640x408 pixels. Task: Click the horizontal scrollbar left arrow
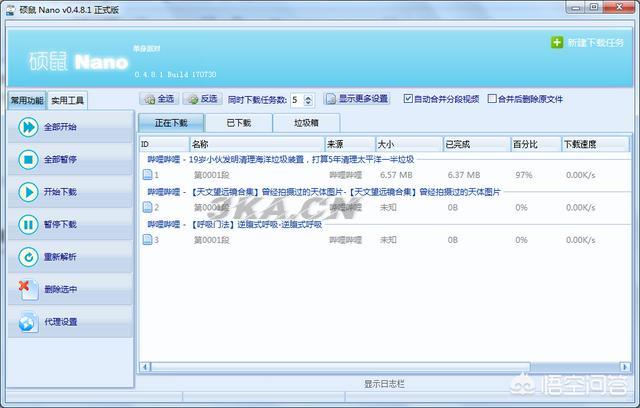point(145,367)
